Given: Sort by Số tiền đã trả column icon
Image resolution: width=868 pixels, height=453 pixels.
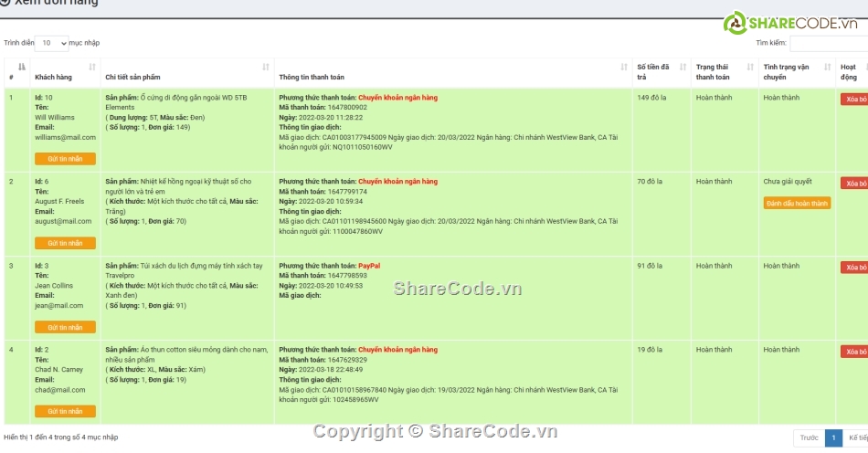Looking at the screenshot, I should [x=683, y=67].
